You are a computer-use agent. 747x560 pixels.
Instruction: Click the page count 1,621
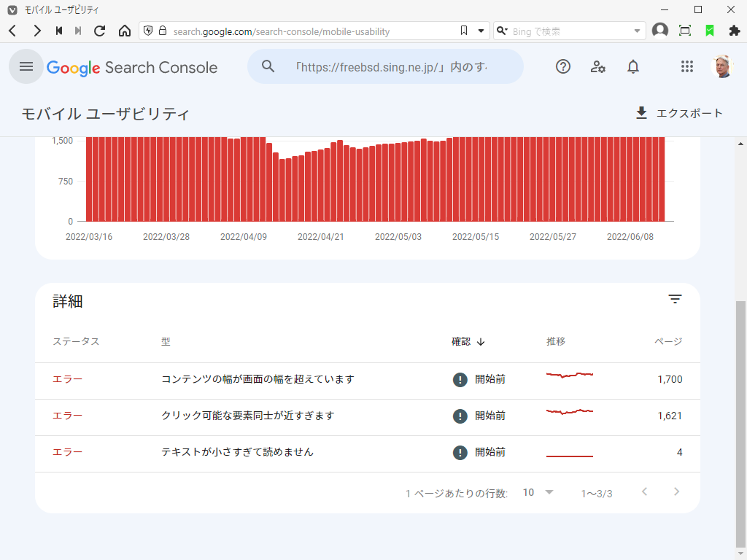tap(670, 416)
